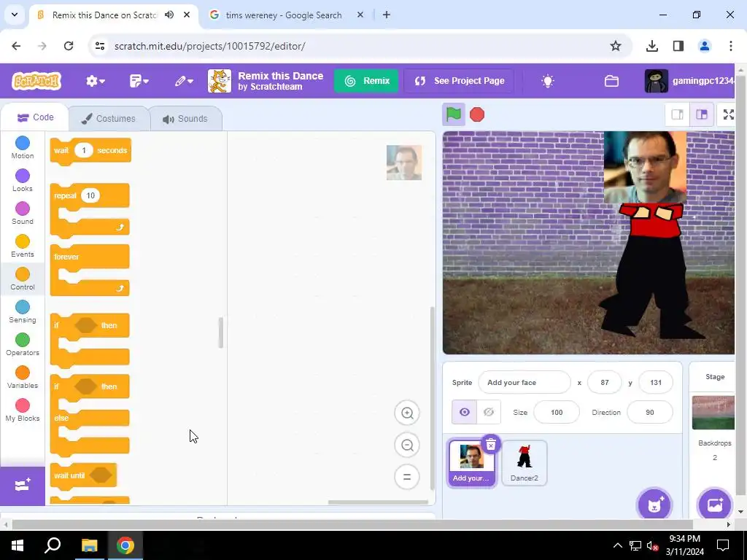Select the Sound block category
The width and height of the screenshot is (747, 560).
(x=23, y=214)
